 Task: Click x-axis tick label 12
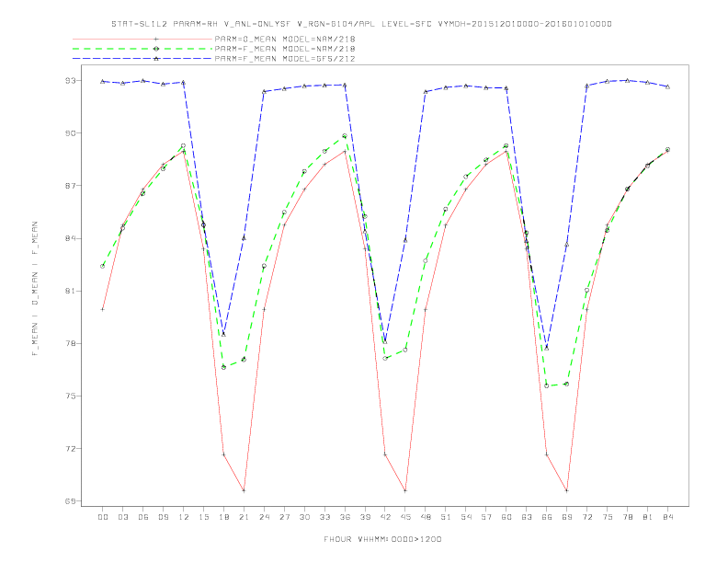point(184,517)
